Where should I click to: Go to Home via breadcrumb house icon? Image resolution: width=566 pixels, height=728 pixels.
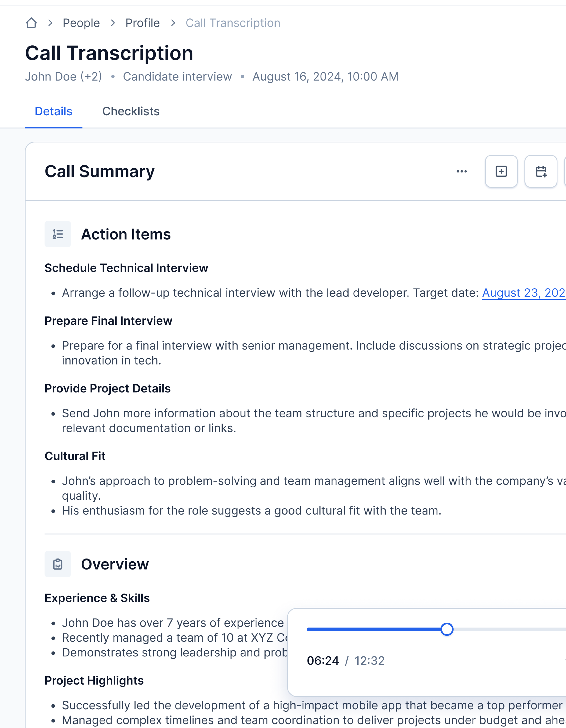[x=31, y=23]
